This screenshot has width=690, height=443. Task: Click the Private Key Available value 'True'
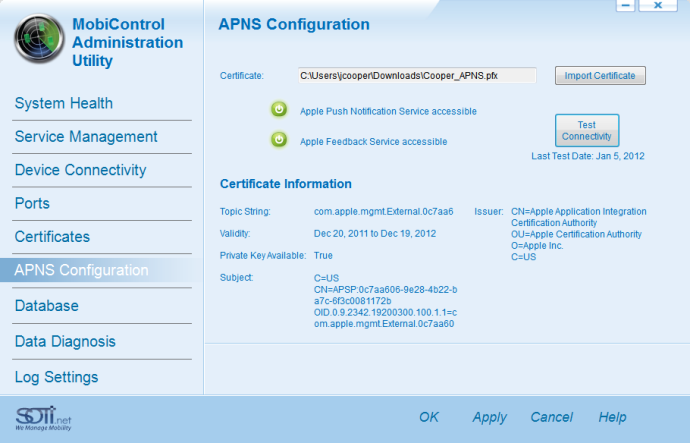pos(323,256)
